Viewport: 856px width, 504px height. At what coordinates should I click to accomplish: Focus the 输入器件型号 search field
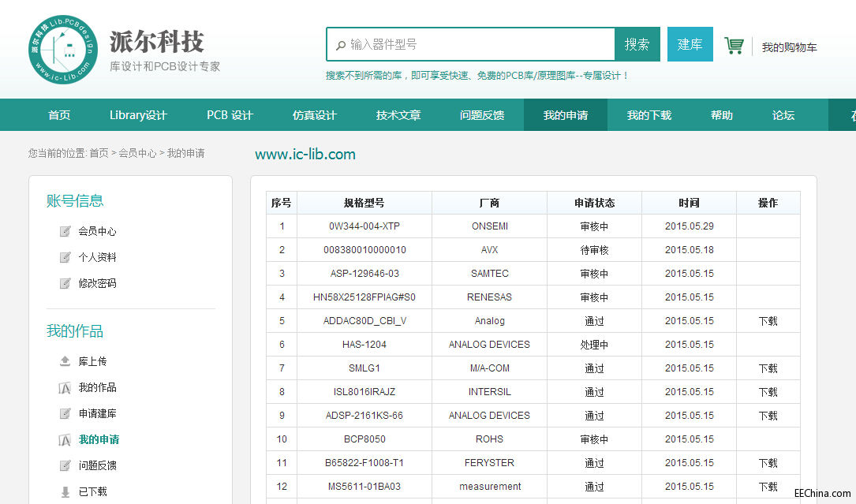(x=470, y=44)
